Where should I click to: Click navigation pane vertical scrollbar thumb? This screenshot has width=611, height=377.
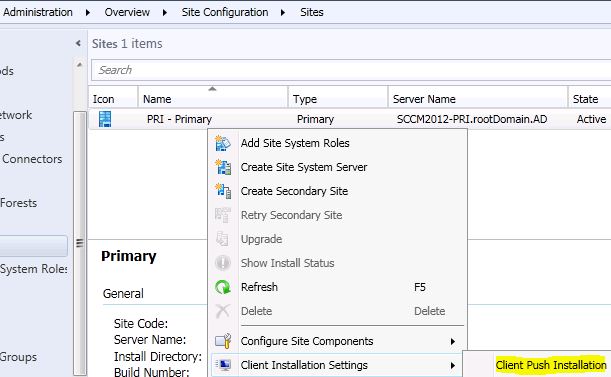[80, 242]
